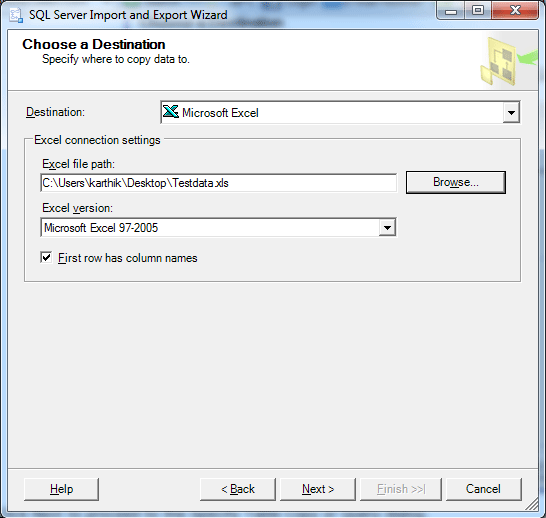Cancel the wizard
Viewport: 546px width, 518px height.
(x=483, y=489)
